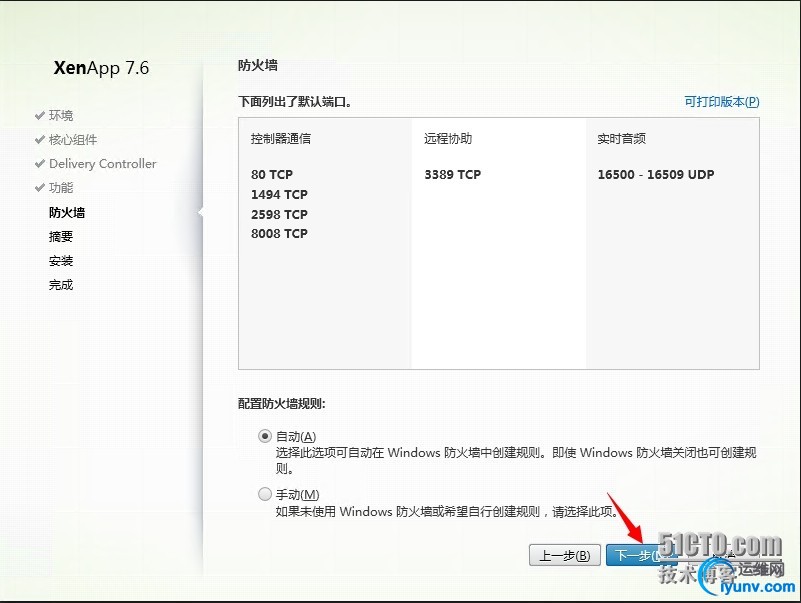Select the 安装 step in sidebar
The image size is (801, 603).
61,261
